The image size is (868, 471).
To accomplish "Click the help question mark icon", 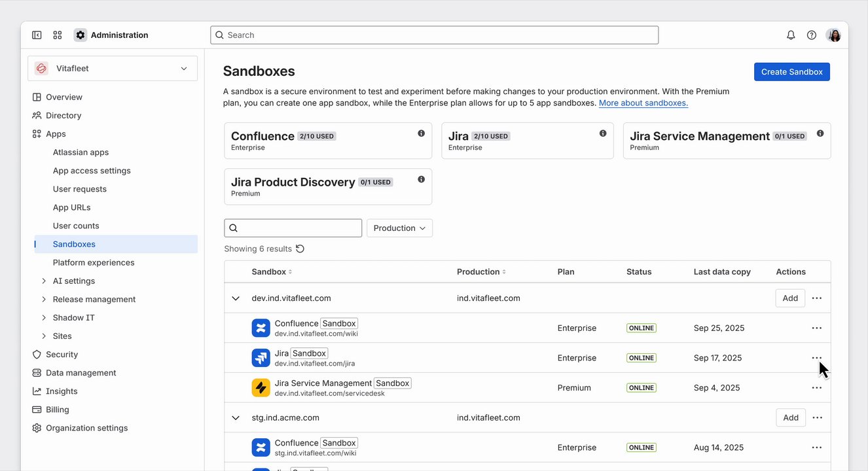I will tap(812, 35).
